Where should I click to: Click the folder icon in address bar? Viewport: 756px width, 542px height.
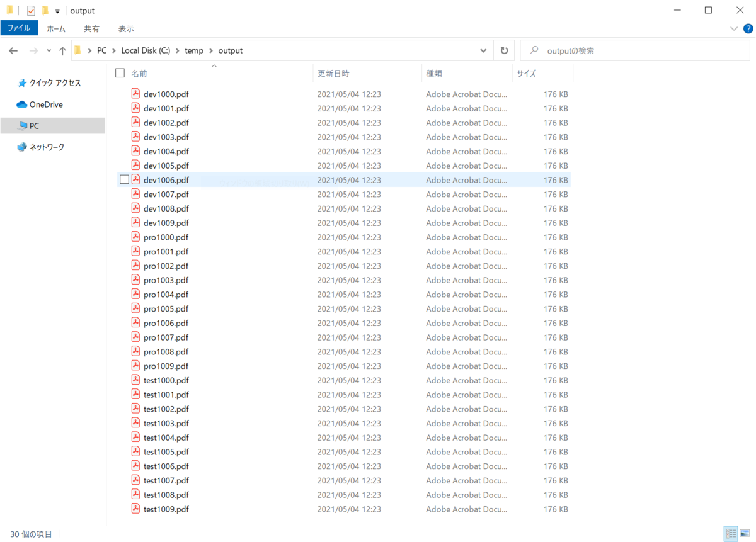point(77,50)
